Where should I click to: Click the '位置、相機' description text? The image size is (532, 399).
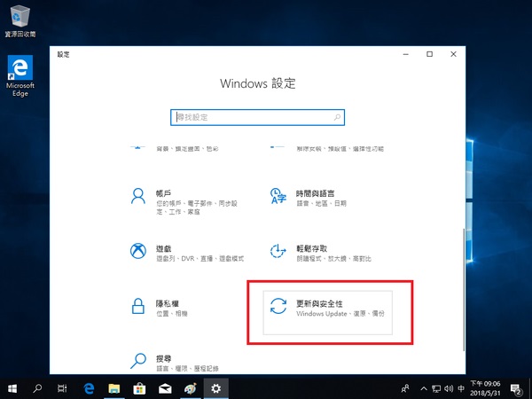[x=172, y=314]
